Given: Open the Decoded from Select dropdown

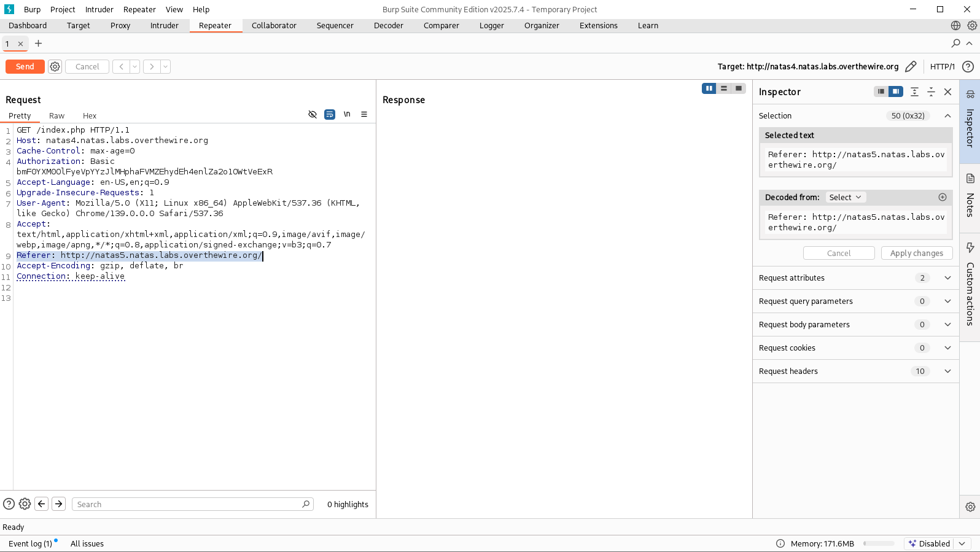Looking at the screenshot, I should click(x=845, y=197).
